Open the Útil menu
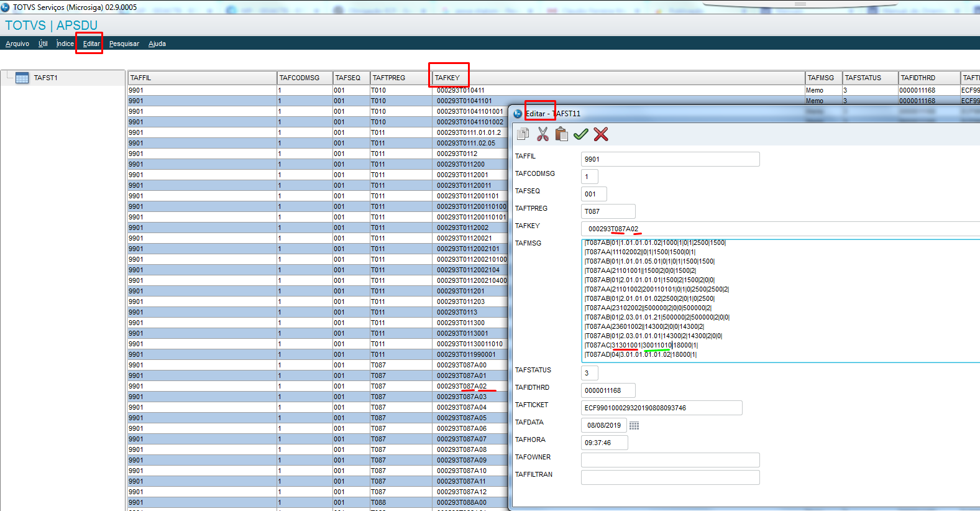Screen dimensions: 980x511 coord(43,44)
